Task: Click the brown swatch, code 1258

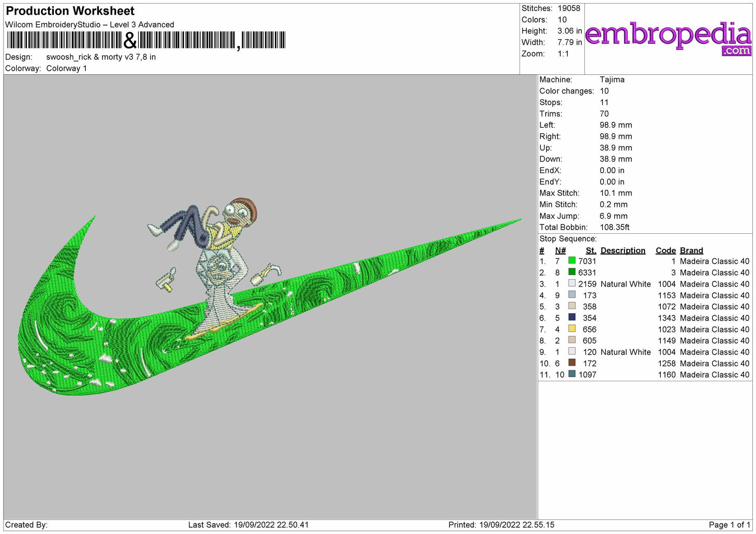Action: click(572, 362)
